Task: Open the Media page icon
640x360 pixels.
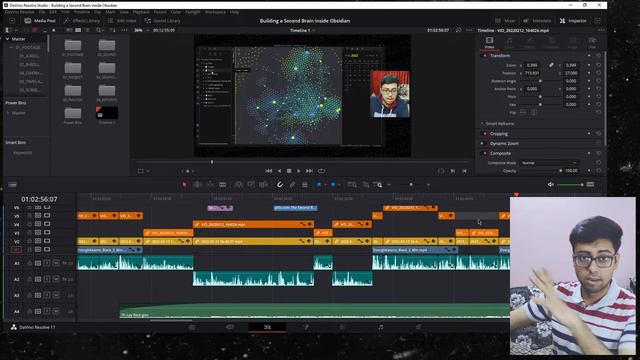Action: pyautogui.click(x=191, y=327)
